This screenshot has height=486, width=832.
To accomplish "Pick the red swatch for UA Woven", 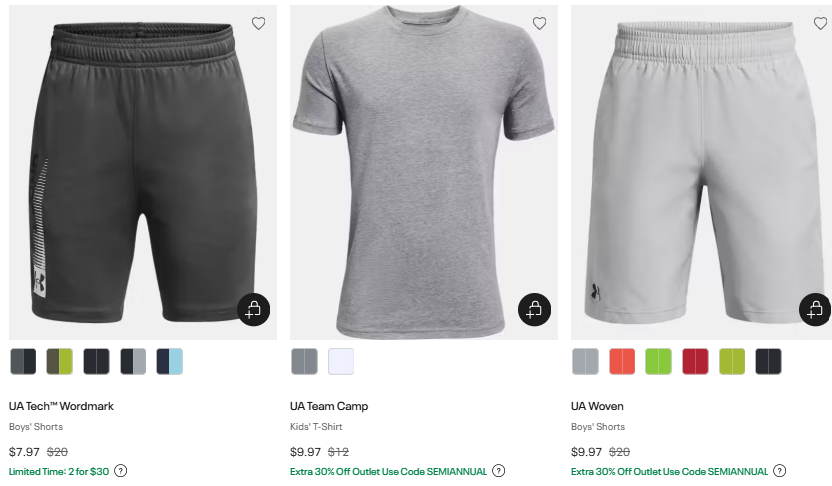I will [695, 361].
